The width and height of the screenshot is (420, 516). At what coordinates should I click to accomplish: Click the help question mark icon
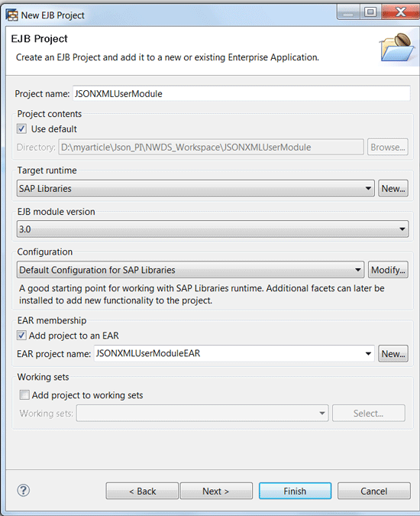[24, 491]
